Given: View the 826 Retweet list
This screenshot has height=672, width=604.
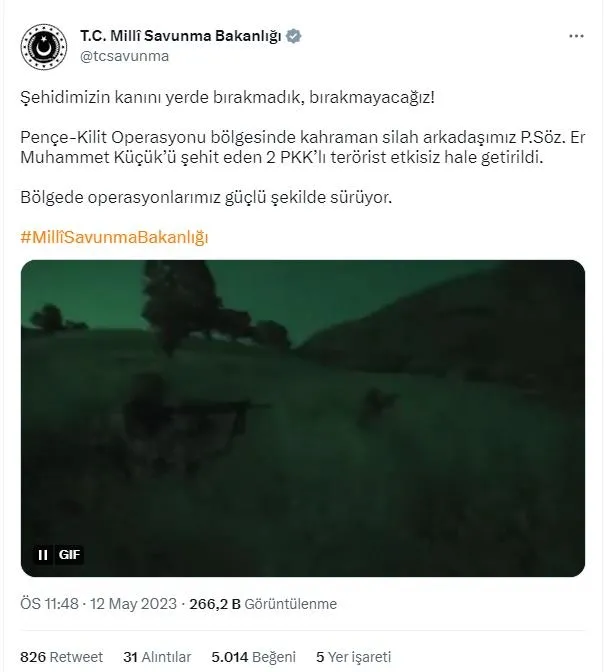Looking at the screenshot, I should 61,657.
